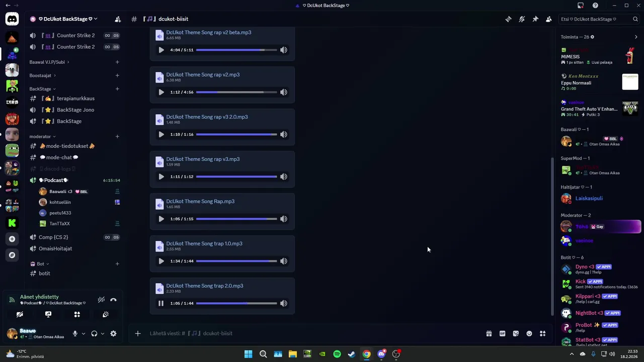Toggle member list visibility
The image size is (644, 362).
(548, 19)
